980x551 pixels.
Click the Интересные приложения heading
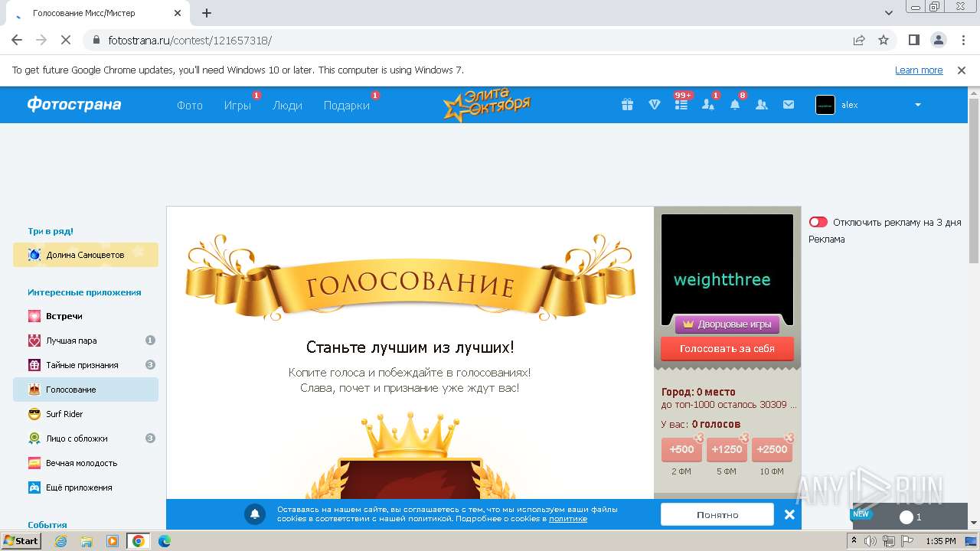pyautogui.click(x=84, y=292)
